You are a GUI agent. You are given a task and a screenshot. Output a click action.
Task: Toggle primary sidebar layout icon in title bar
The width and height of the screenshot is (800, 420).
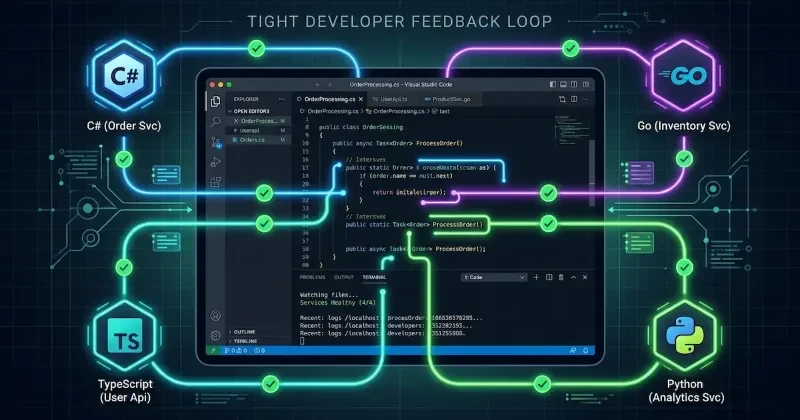click(553, 84)
